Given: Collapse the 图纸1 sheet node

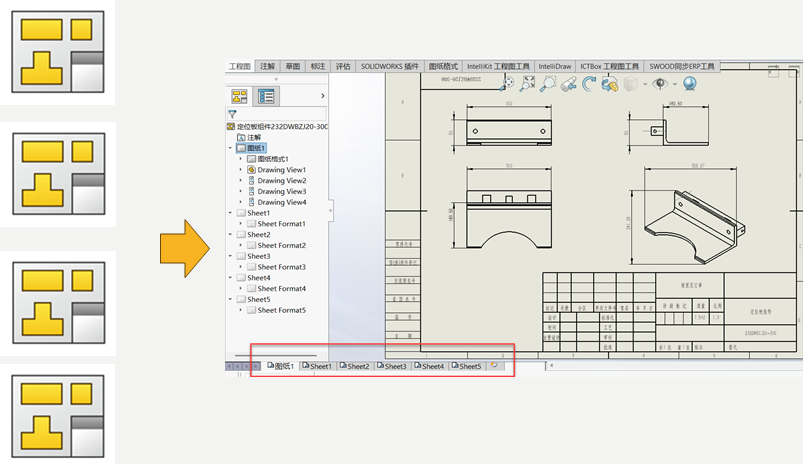Looking at the screenshot, I should click(x=231, y=148).
